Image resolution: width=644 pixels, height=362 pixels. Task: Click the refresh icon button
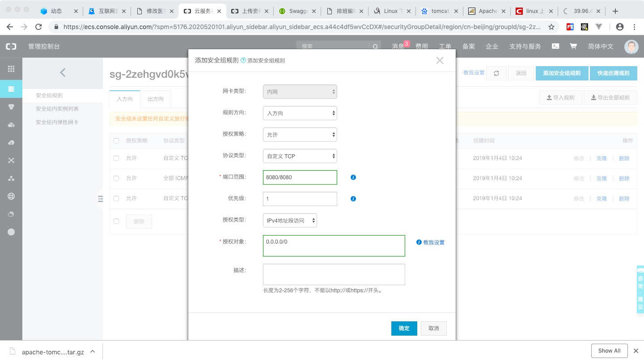(x=496, y=73)
